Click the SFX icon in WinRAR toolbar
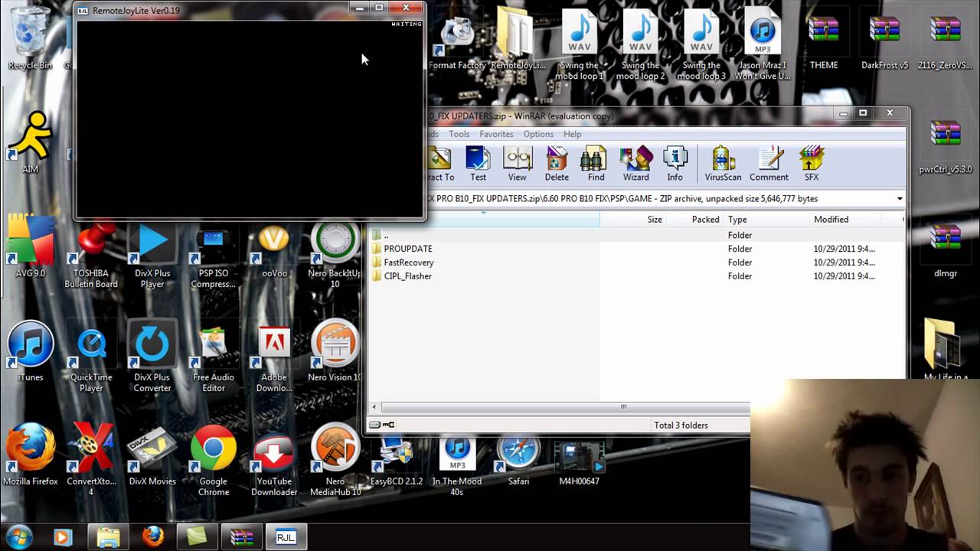This screenshot has height=551, width=980. coord(812,164)
